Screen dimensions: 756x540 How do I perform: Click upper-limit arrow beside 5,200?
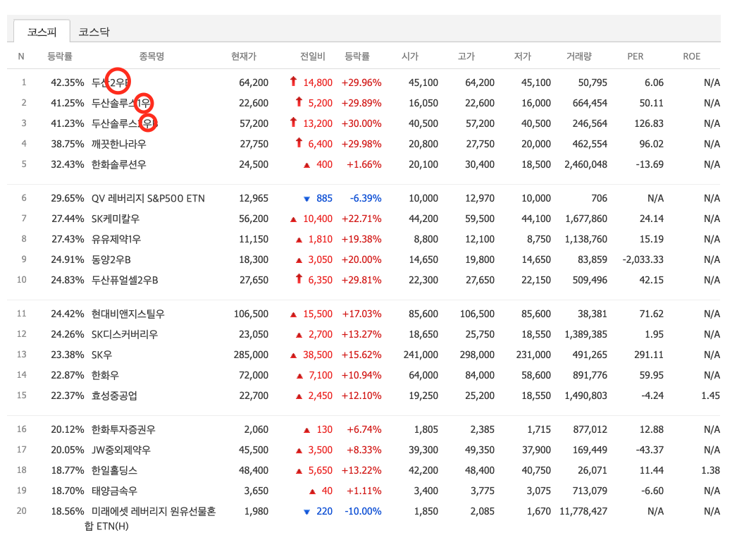(299, 102)
